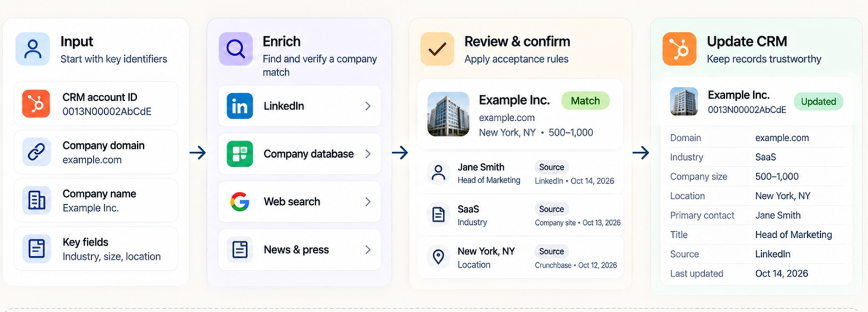The width and height of the screenshot is (868, 312).
Task: Click the link icon beside Company domain
Action: coord(36,152)
